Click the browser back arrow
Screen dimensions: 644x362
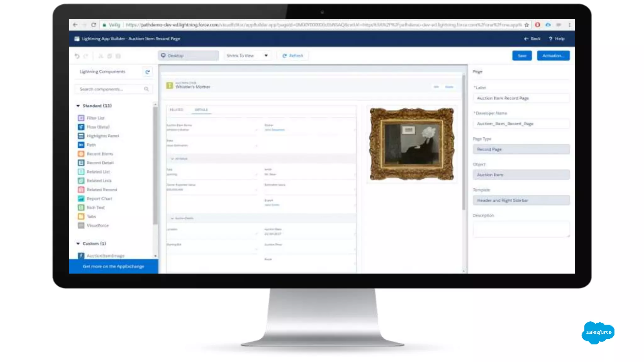75,25
